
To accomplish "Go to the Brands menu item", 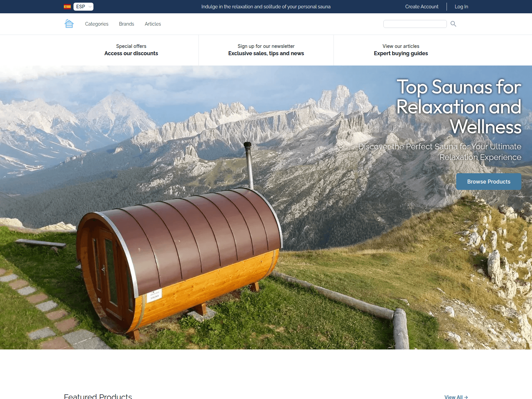I will [x=126, y=24].
